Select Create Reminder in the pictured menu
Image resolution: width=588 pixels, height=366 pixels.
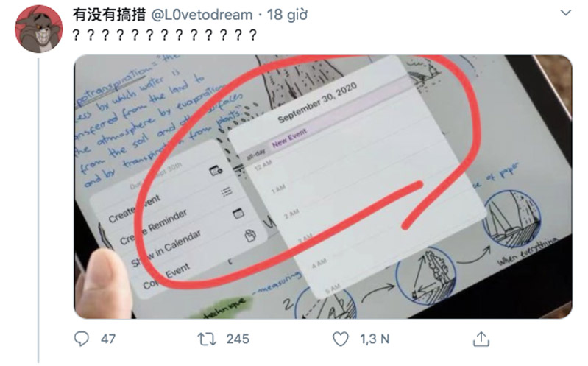(153, 227)
